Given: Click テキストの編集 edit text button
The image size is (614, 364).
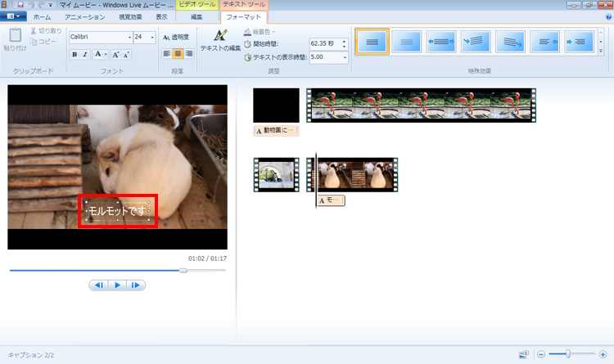Looking at the screenshot, I should (220, 40).
